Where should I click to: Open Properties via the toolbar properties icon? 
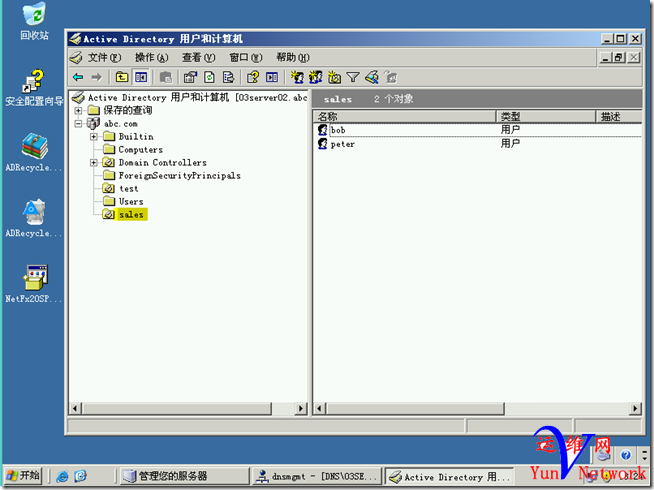pos(190,77)
